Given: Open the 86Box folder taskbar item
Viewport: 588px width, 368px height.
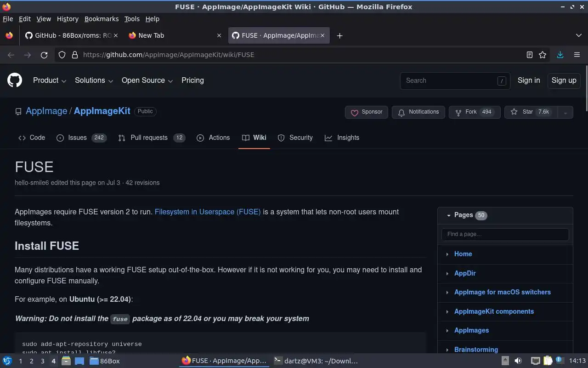Looking at the screenshot, I should [x=105, y=361].
